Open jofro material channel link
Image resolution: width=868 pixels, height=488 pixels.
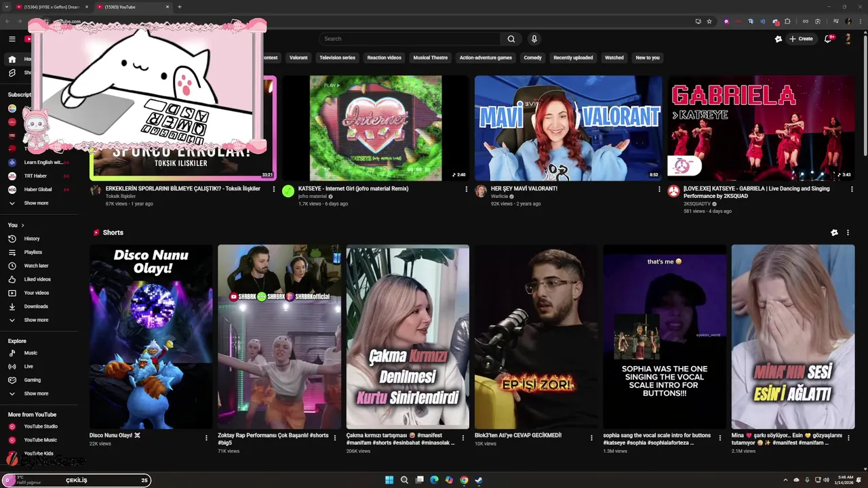pyautogui.click(x=313, y=197)
